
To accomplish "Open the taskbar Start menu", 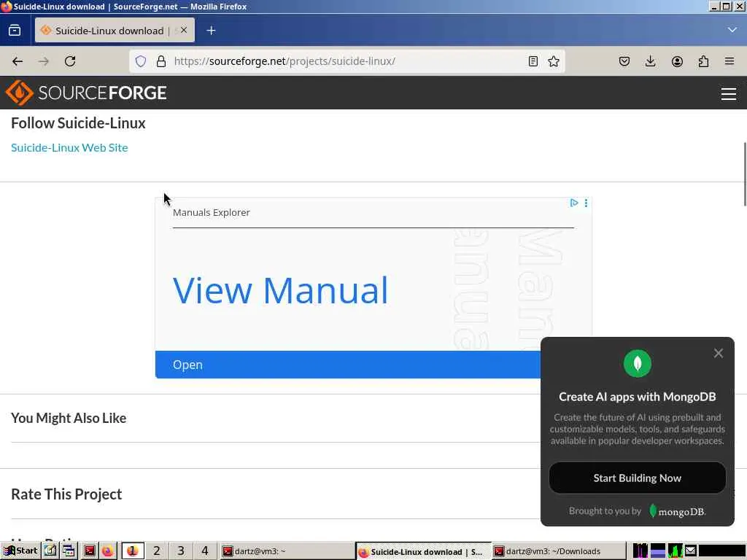I will [20, 551].
